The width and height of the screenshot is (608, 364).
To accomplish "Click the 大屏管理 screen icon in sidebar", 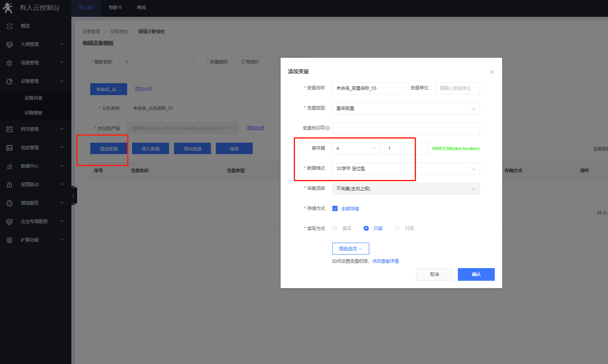I will click(x=9, y=44).
